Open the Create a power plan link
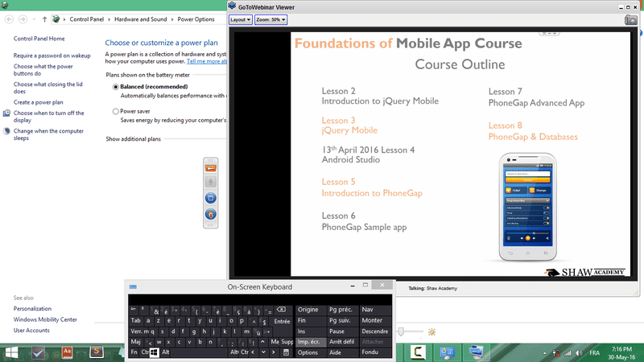This screenshot has height=362, width=644. pos(38,102)
